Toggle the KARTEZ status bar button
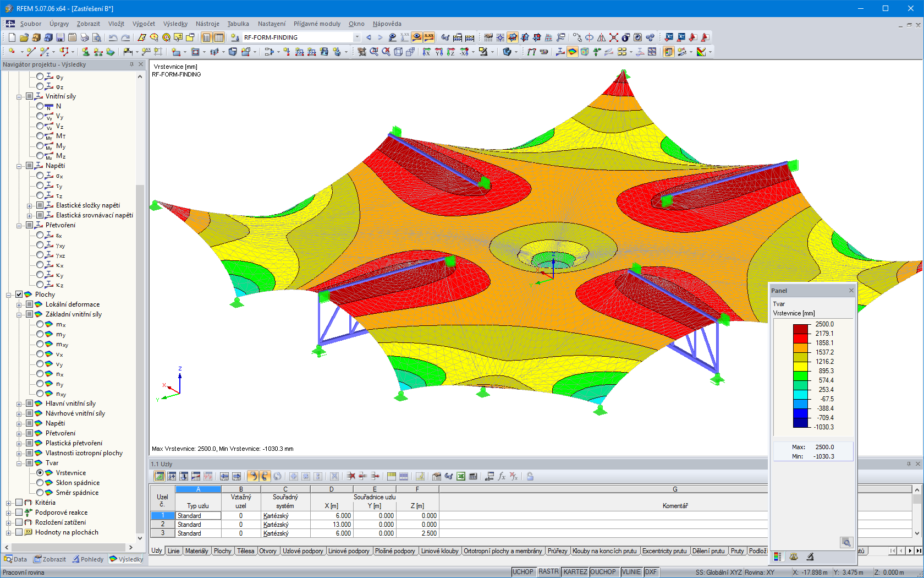Screen dimensions: 924x578 click(x=575, y=572)
